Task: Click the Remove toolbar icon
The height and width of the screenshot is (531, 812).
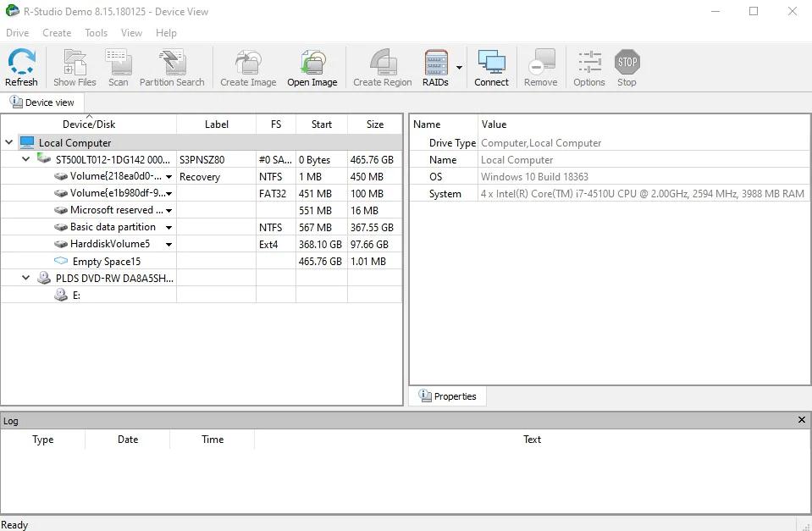Action: coord(541,62)
